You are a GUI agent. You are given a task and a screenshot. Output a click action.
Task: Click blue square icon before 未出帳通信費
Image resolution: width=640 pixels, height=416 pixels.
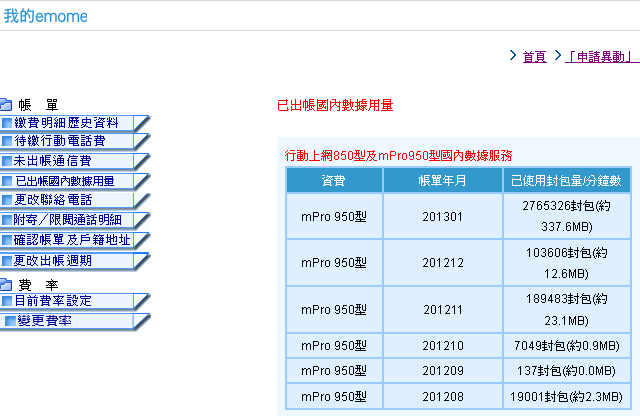coord(7,161)
